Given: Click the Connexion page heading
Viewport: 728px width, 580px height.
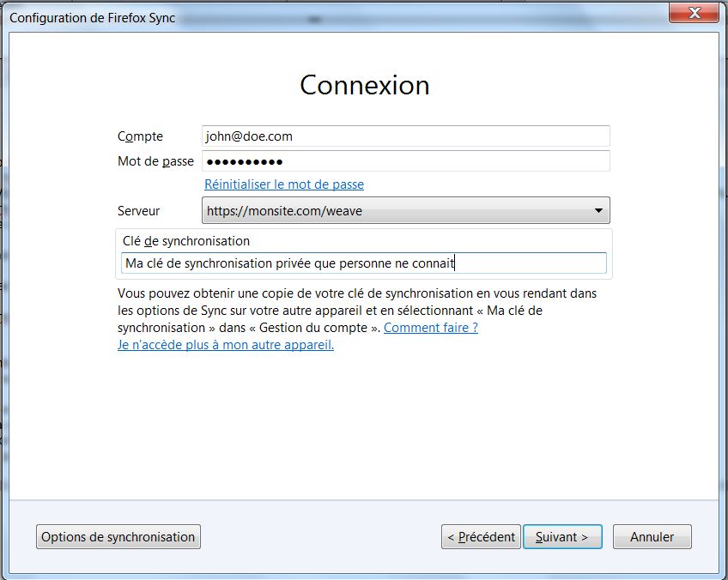Looking at the screenshot, I should click(364, 85).
